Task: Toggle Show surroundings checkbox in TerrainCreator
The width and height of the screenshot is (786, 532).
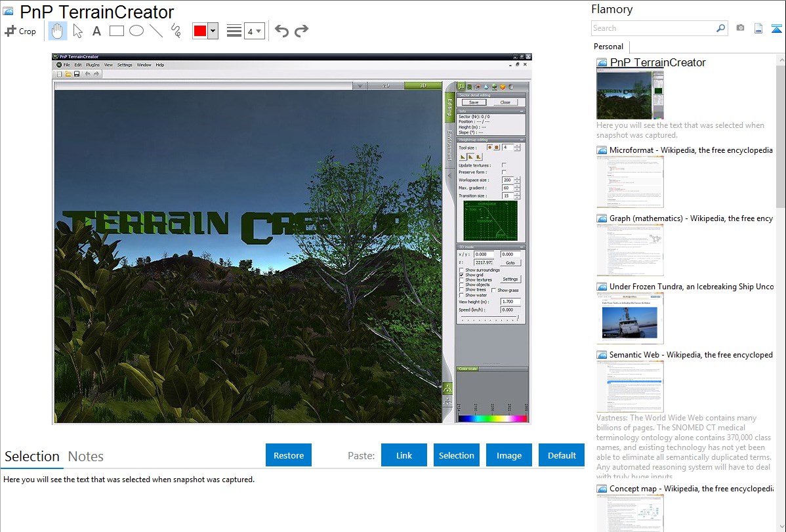Action: click(461, 270)
